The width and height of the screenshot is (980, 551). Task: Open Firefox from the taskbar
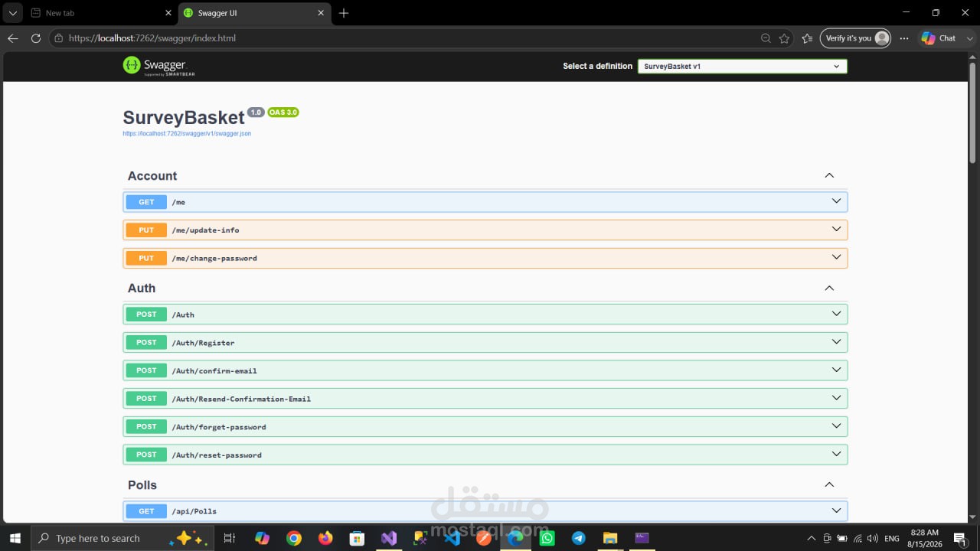point(325,538)
